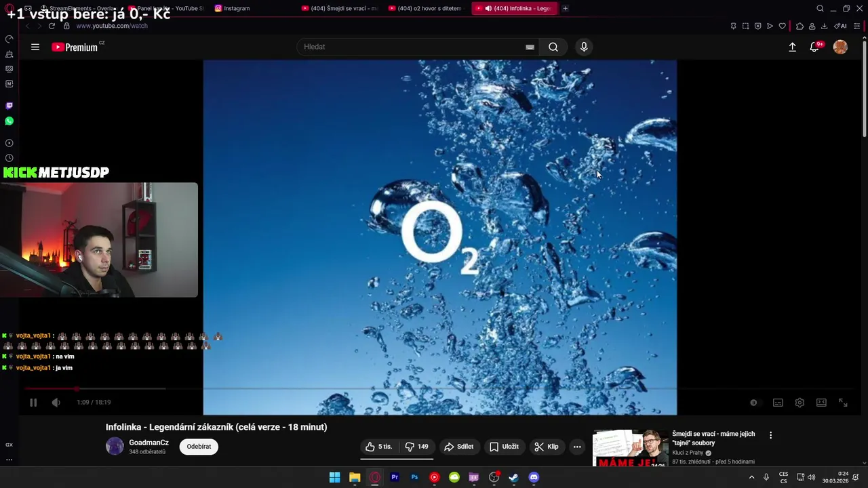
Task: Switch to the StreamElements Overlay tab
Action: coord(79,8)
